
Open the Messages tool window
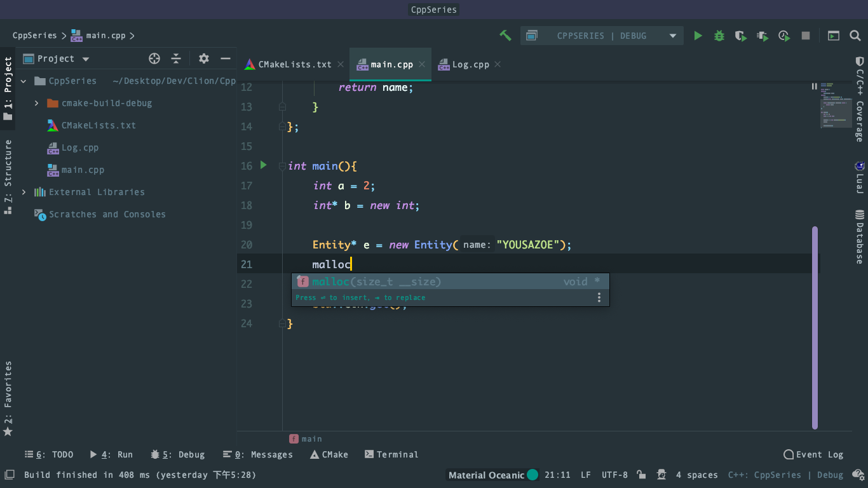point(258,454)
